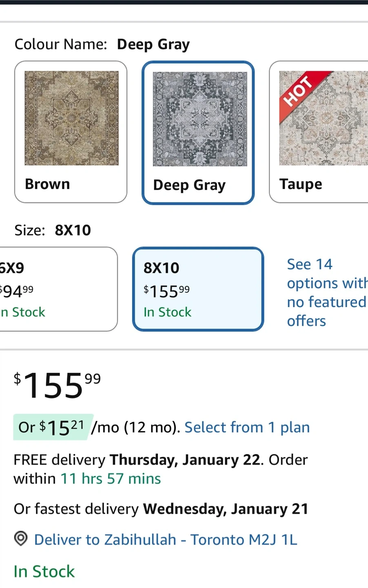Click the large $155.99 price
The image size is (368, 588).
58,385
